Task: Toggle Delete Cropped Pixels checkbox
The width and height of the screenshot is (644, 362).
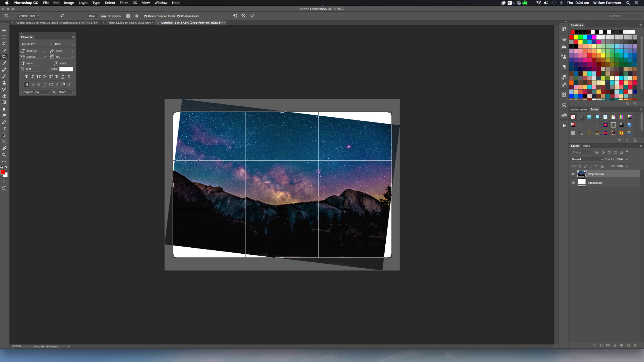Action: pyautogui.click(x=146, y=16)
